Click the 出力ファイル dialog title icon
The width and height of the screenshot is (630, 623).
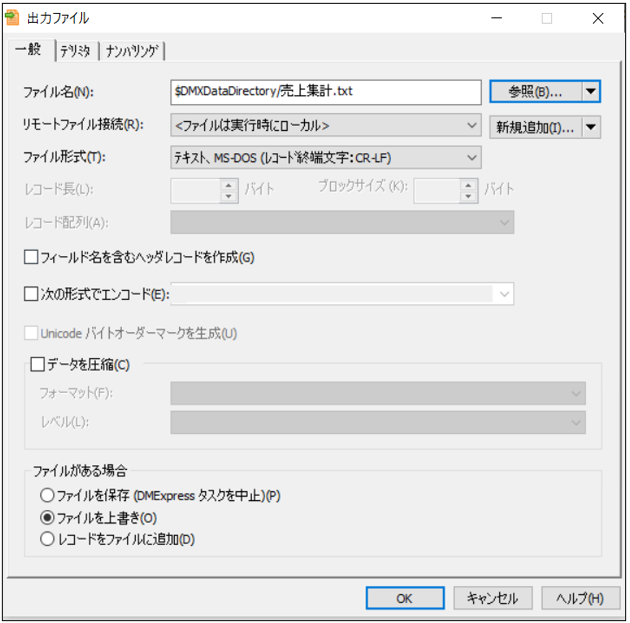[x=14, y=17]
